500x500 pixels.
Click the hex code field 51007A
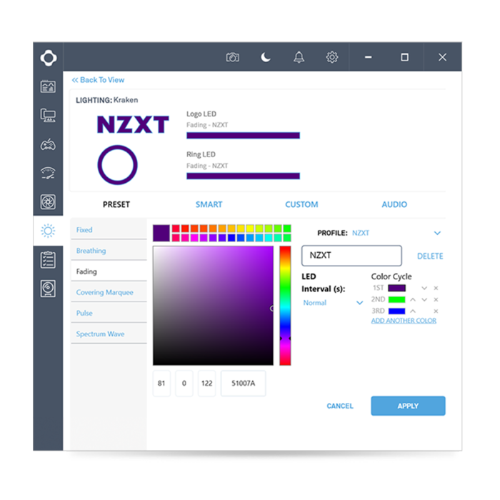click(x=243, y=383)
